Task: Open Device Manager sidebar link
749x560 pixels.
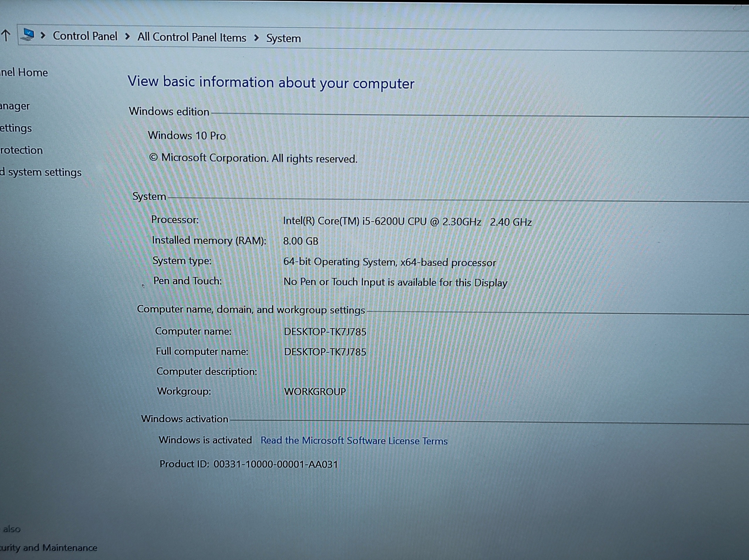Action: pyautogui.click(x=15, y=106)
